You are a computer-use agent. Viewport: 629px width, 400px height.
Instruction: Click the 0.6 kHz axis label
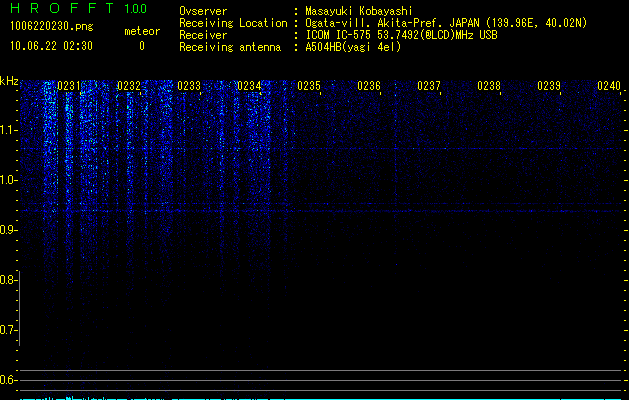tap(9, 380)
